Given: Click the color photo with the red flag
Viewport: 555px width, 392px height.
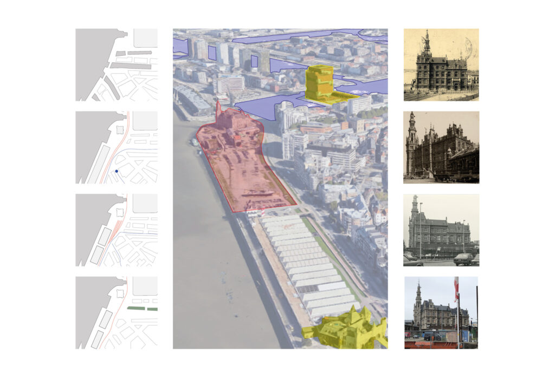Looking at the screenshot, I should (441, 313).
